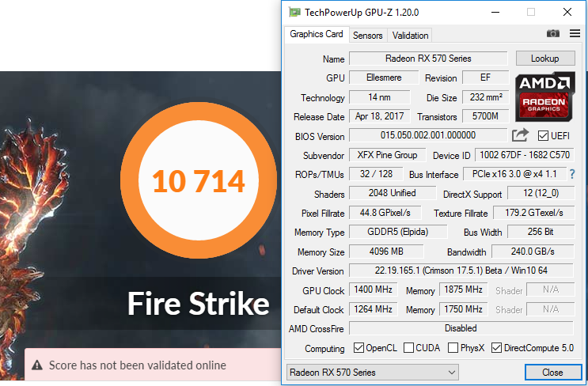Minimize the GPU-Z window
This screenshot has width=588, height=386.
495,13
